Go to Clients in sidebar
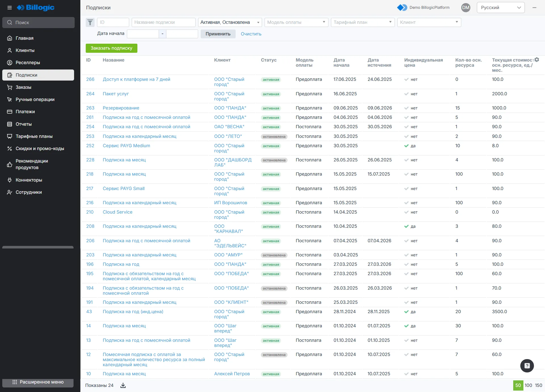 (x=25, y=50)
